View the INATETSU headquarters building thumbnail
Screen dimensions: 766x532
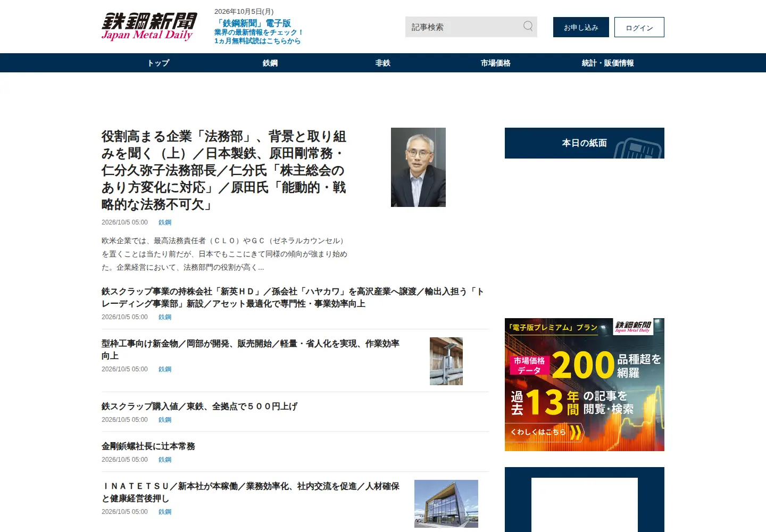pyautogui.click(x=446, y=504)
